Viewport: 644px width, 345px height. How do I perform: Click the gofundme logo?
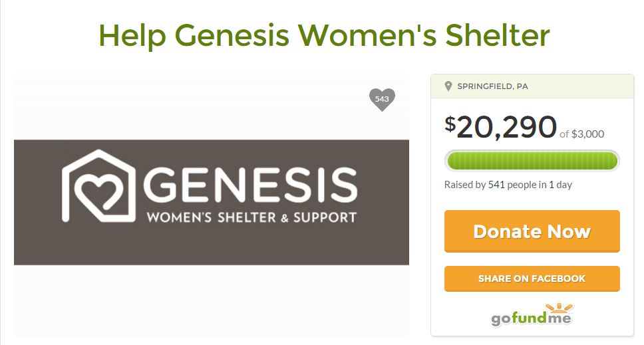coord(532,317)
